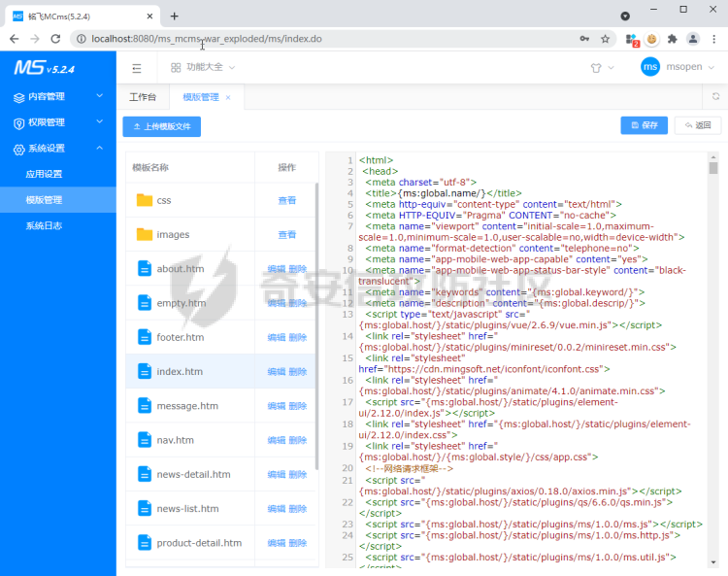View the images folder via 查看
This screenshot has height=576, width=728.
pos(287,235)
